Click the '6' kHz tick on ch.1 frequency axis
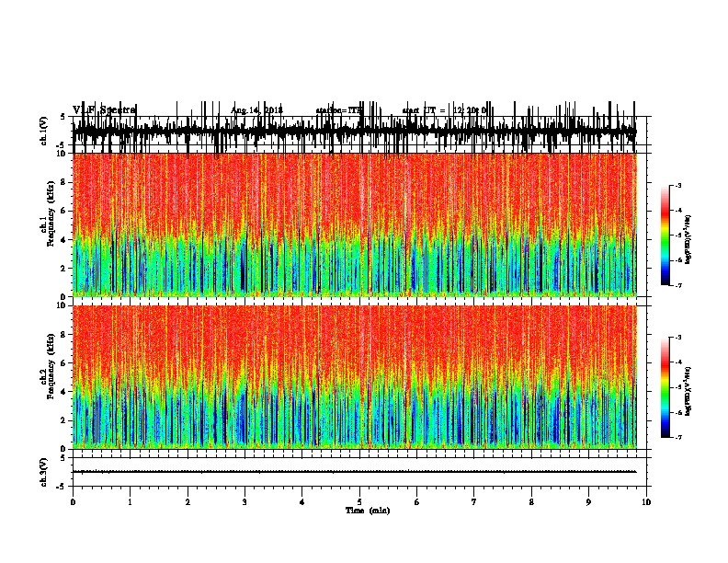The height and width of the screenshot is (563, 728). [64, 211]
